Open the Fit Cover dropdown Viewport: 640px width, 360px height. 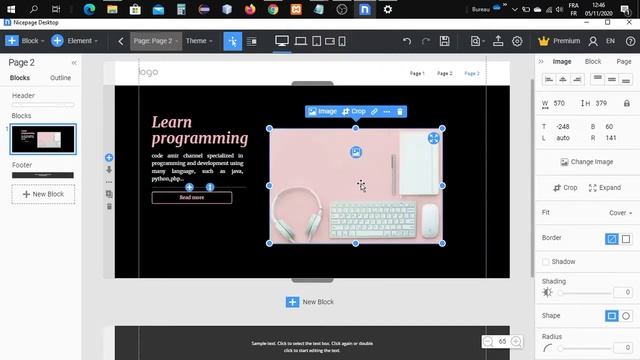coord(620,213)
